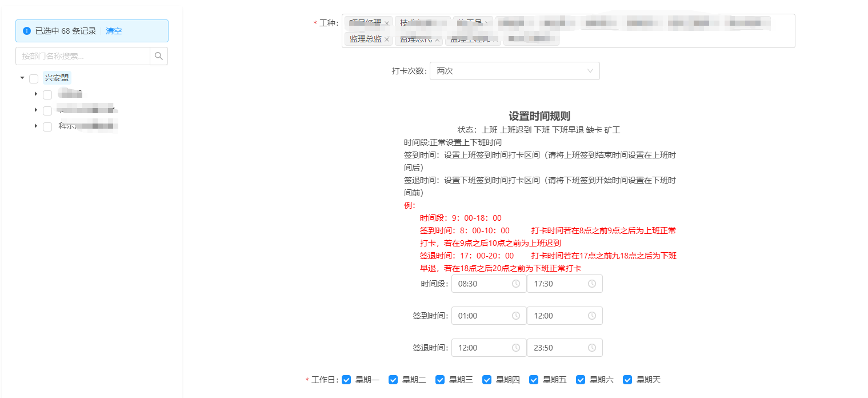Click the red example 签到时间:8:00-10:00
Viewport: 868px width, 398px height.
[x=465, y=230]
